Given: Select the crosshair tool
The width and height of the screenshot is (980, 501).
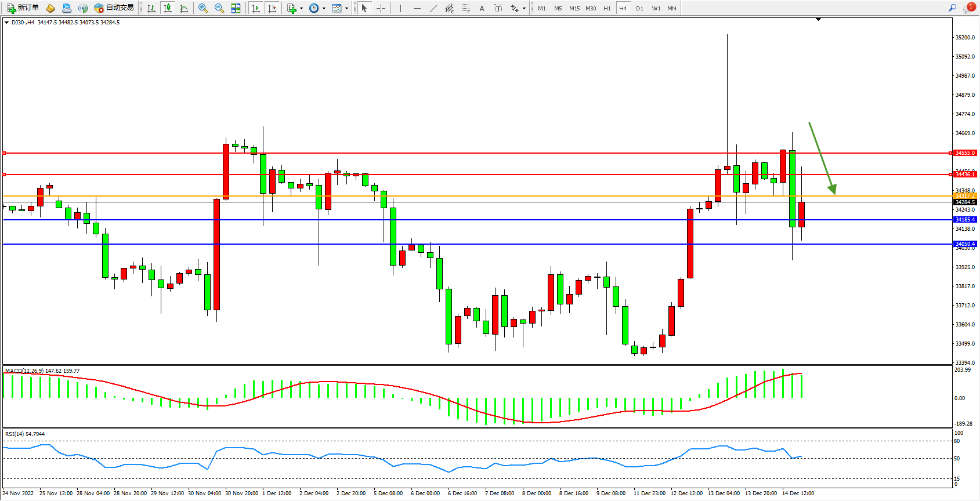Looking at the screenshot, I should [x=381, y=8].
